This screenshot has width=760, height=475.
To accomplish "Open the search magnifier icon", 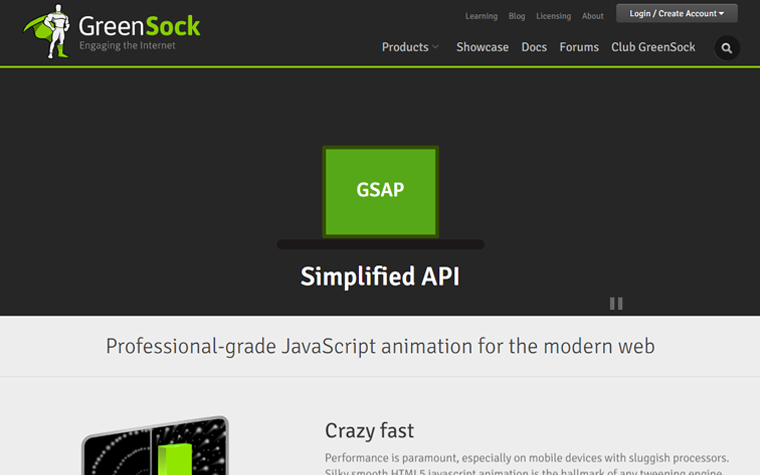I will click(727, 48).
